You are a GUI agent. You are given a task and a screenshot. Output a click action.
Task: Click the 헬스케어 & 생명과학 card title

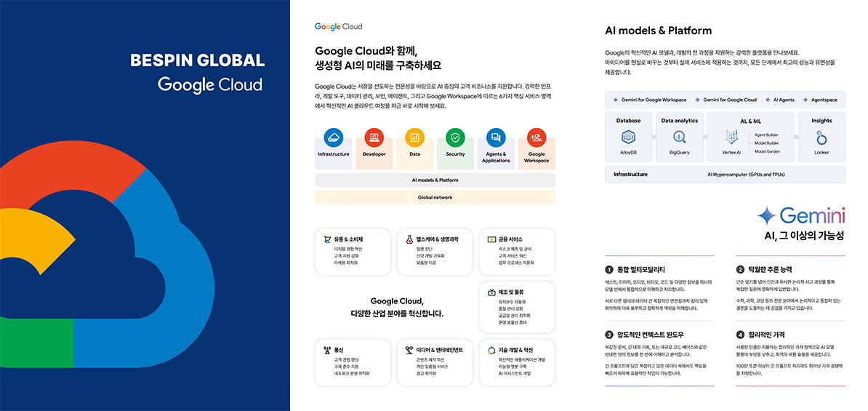click(x=438, y=239)
